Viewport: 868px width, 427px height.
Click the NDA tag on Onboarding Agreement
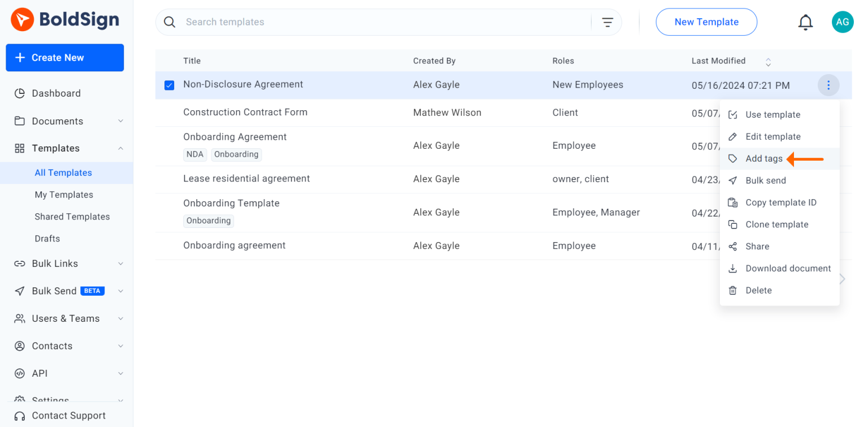pyautogui.click(x=195, y=154)
